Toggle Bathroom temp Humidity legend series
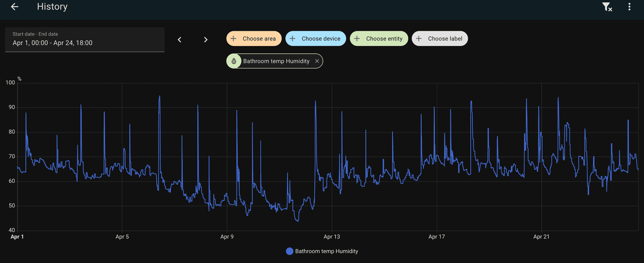 pyautogui.click(x=326, y=251)
